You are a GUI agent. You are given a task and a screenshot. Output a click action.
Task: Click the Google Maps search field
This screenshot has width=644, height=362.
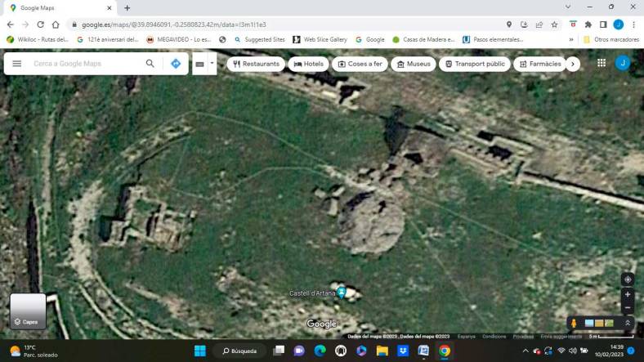[x=82, y=64]
